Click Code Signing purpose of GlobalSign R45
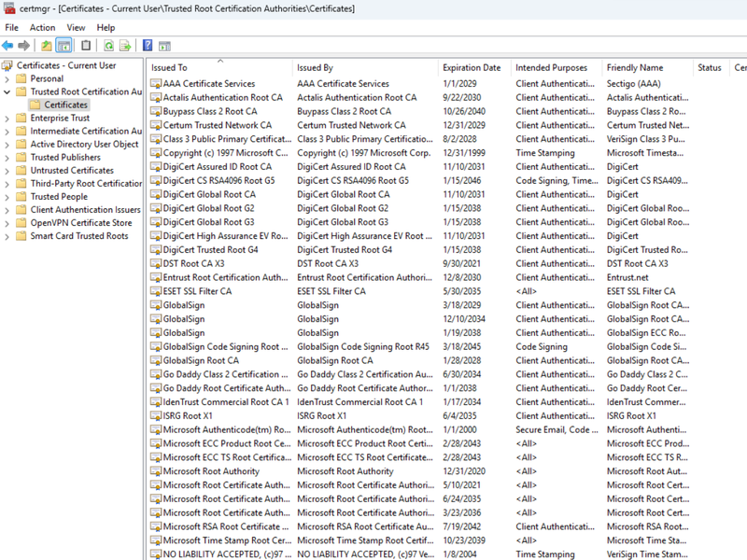The height and width of the screenshot is (560, 747). pyautogui.click(x=542, y=346)
